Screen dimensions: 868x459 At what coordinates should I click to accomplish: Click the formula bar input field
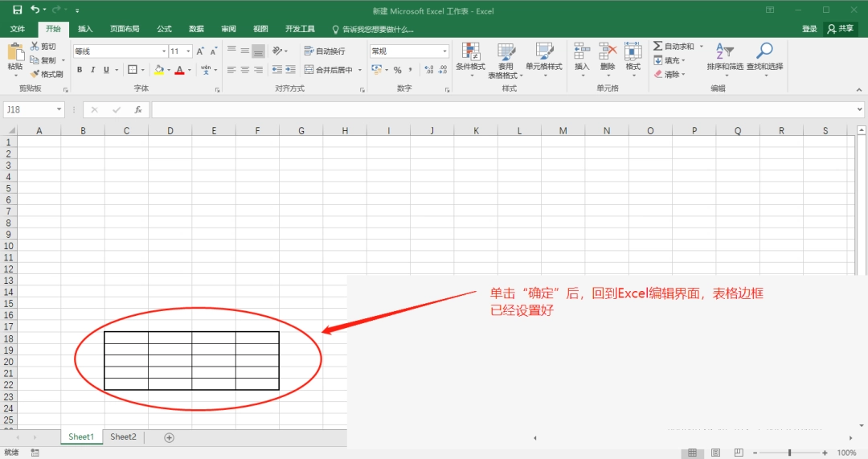click(x=503, y=109)
